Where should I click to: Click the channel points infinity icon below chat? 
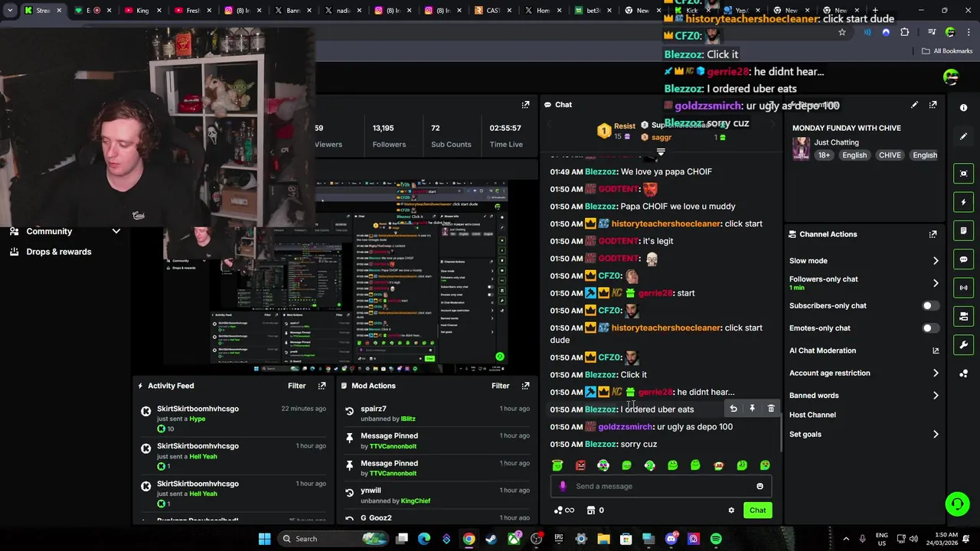[x=563, y=510]
